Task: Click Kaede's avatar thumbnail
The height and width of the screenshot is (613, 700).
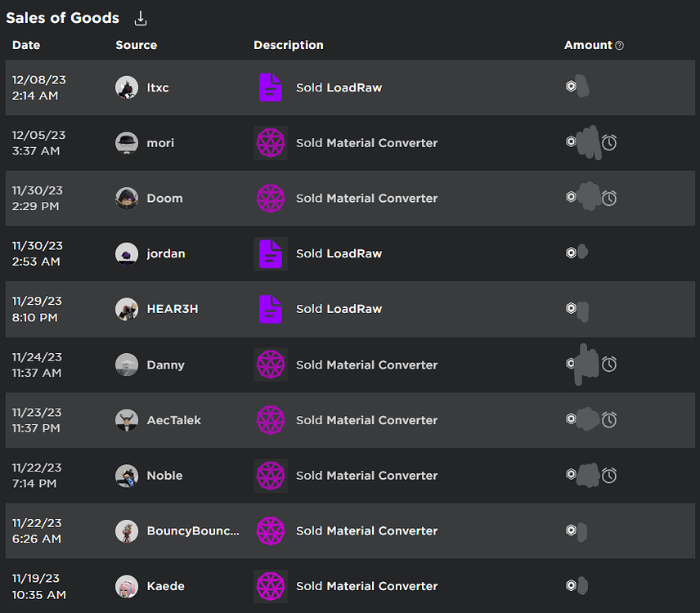Action: click(127, 586)
